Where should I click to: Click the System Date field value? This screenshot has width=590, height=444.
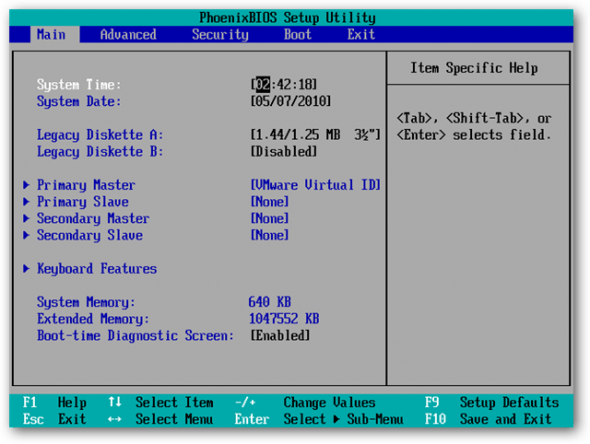point(290,101)
